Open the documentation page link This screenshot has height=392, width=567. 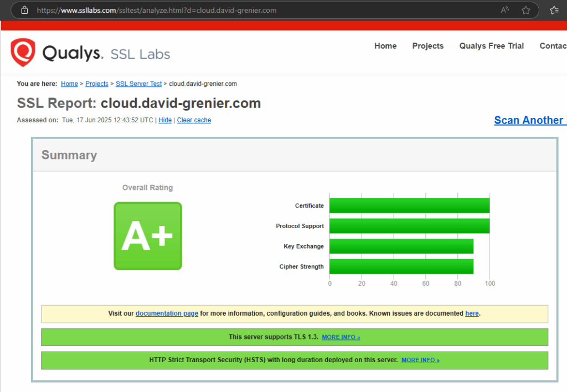pos(167,313)
